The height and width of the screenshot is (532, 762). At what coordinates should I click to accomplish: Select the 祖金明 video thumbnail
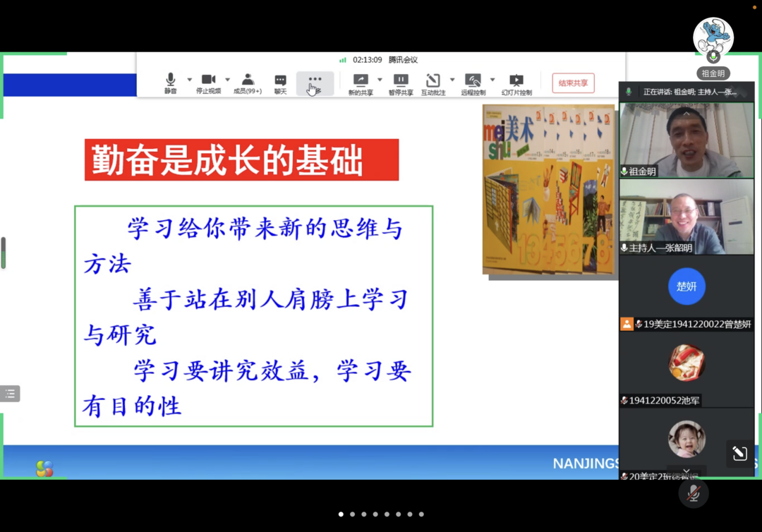pyautogui.click(x=687, y=140)
